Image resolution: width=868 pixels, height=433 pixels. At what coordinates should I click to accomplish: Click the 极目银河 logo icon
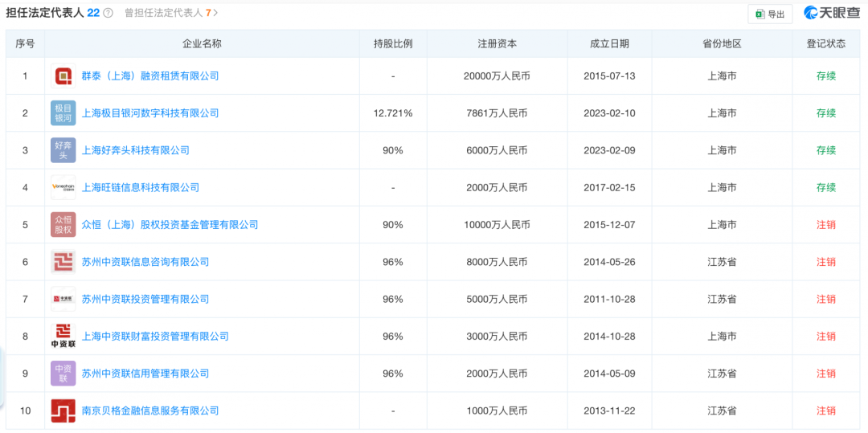pos(63,113)
